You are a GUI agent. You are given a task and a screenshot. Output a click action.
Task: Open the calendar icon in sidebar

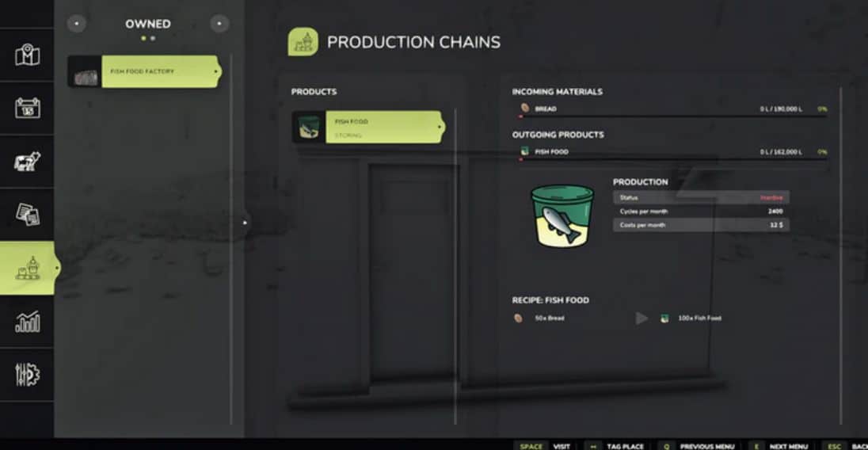click(x=27, y=108)
